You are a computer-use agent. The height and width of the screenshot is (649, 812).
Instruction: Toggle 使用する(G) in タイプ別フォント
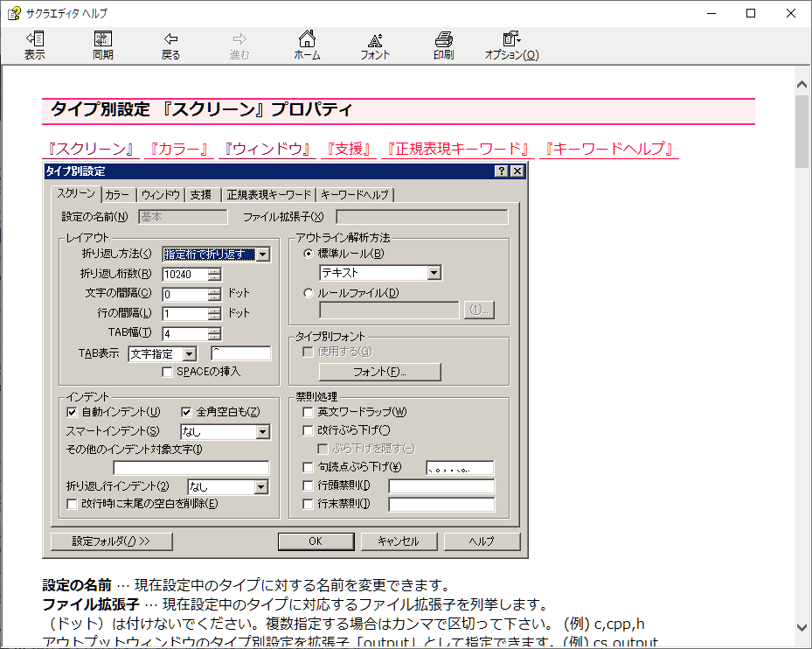[x=308, y=352]
